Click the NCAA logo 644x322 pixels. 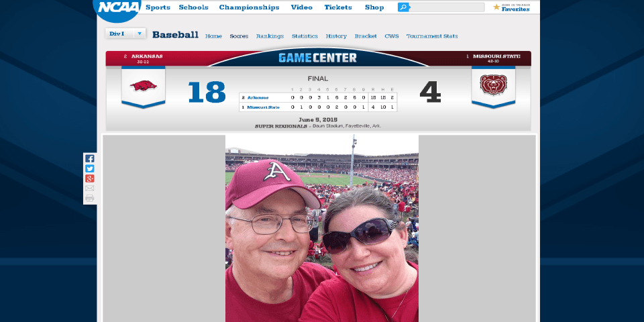[117, 8]
